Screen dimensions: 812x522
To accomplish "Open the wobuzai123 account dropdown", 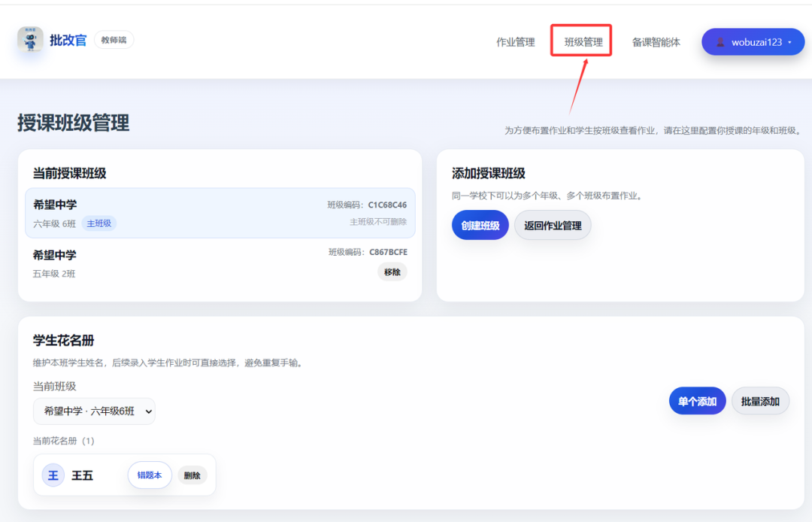I will [x=753, y=41].
